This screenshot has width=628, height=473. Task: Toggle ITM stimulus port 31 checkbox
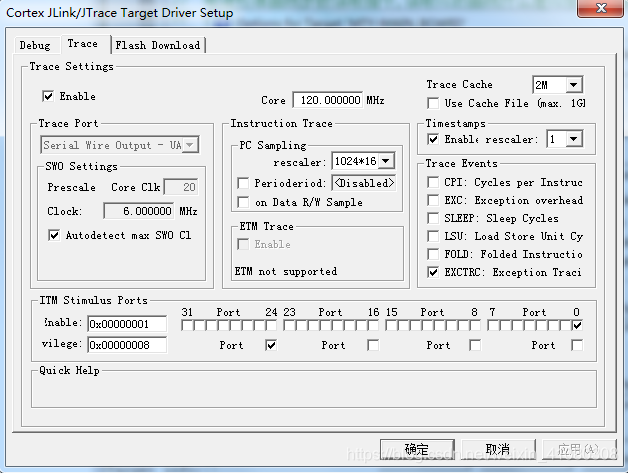[187, 325]
